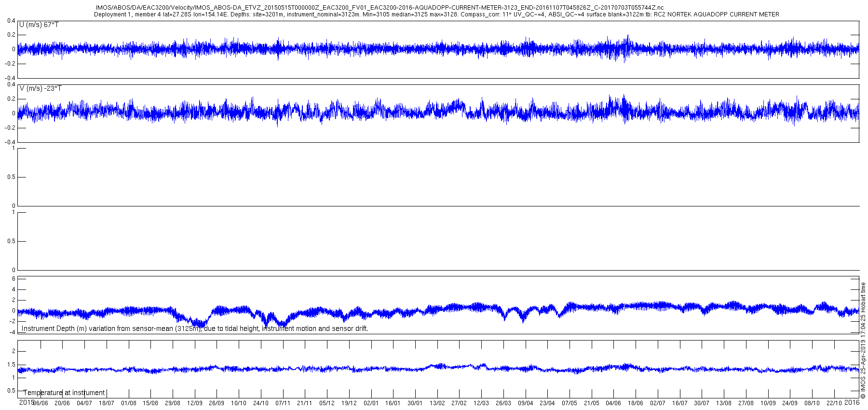Screen dimensions: 868x410
Task: Click the 08/10 date tick label
Action: click(x=812, y=403)
